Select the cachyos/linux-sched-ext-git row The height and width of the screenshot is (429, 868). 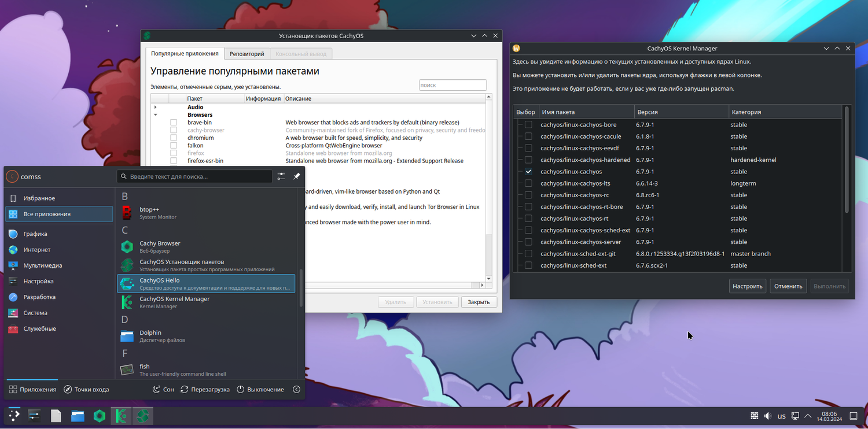[677, 254]
